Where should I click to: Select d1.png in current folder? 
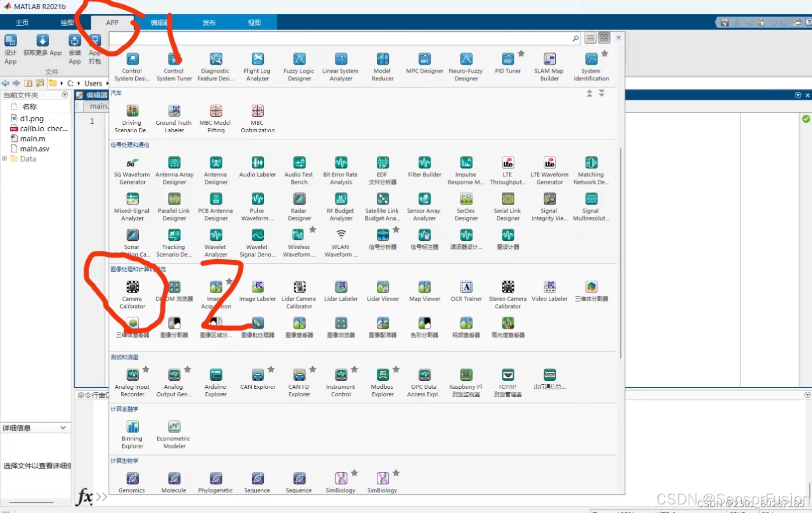32,119
